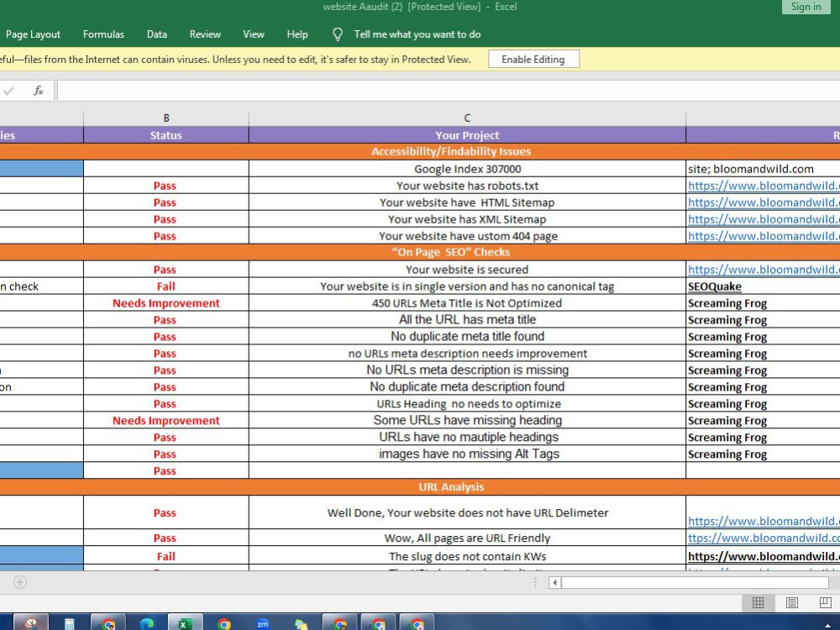Open the Page Layout ribbon tab
Screen dimensions: 840x630
pos(34,34)
